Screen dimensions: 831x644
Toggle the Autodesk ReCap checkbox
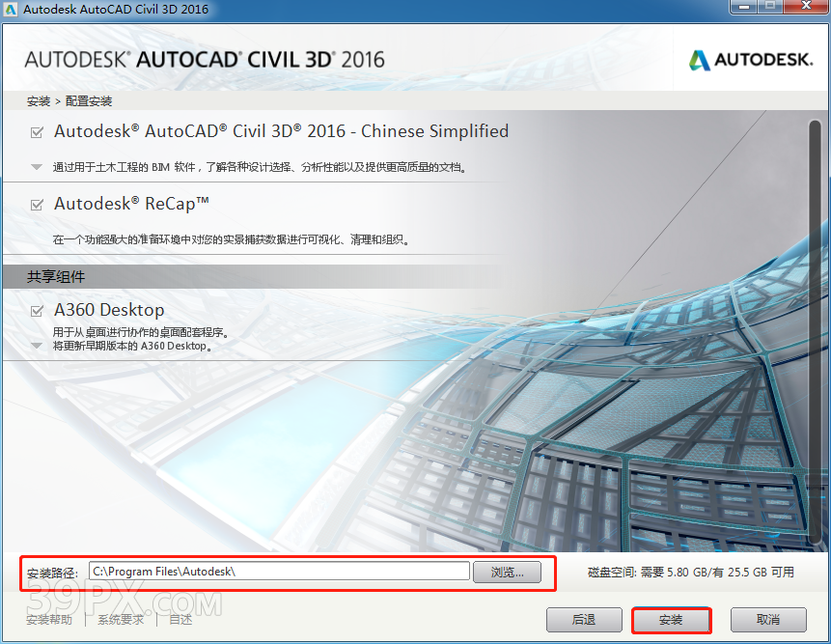37,204
